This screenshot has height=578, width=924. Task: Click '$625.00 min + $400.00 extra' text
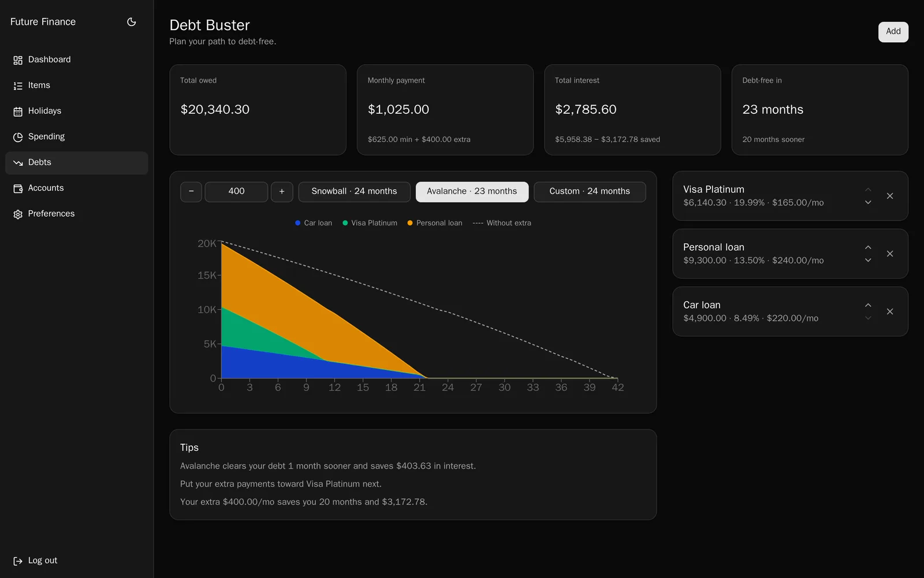pyautogui.click(x=419, y=140)
